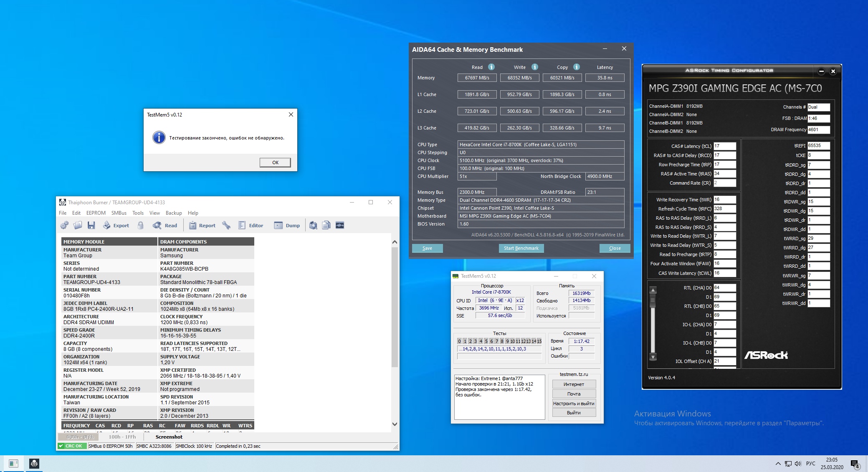Click the scroll up arrow in ASRock Timing Configurator
Image resolution: width=868 pixels, height=472 pixels.
point(653,290)
